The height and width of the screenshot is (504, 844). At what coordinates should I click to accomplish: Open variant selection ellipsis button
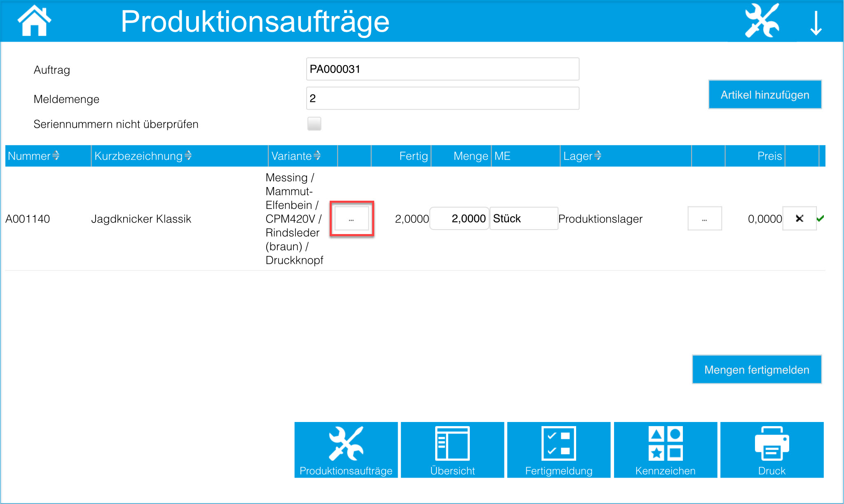352,219
